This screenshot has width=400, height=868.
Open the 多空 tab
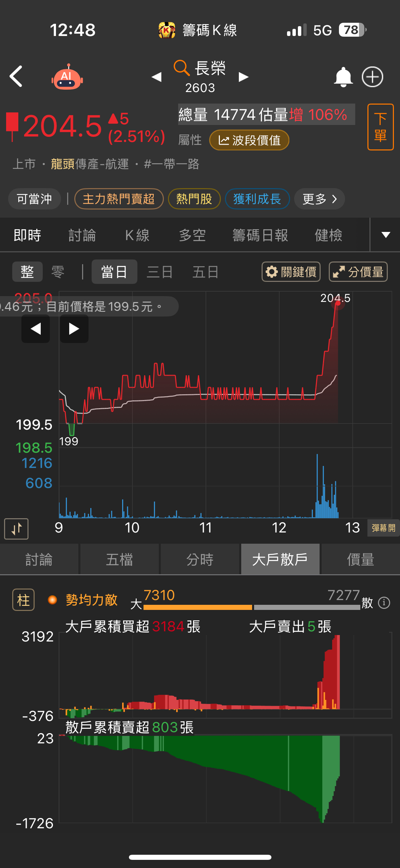(x=192, y=235)
